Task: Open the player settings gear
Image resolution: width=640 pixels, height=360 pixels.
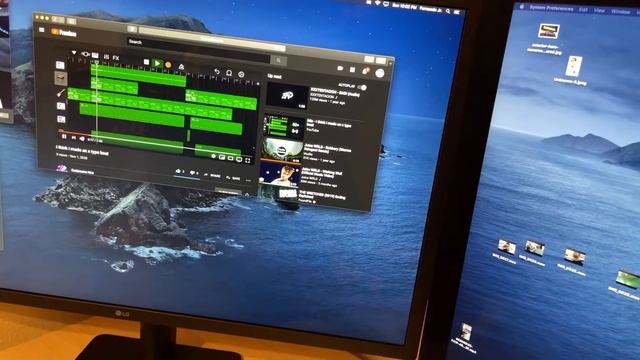Action: [x=213, y=156]
